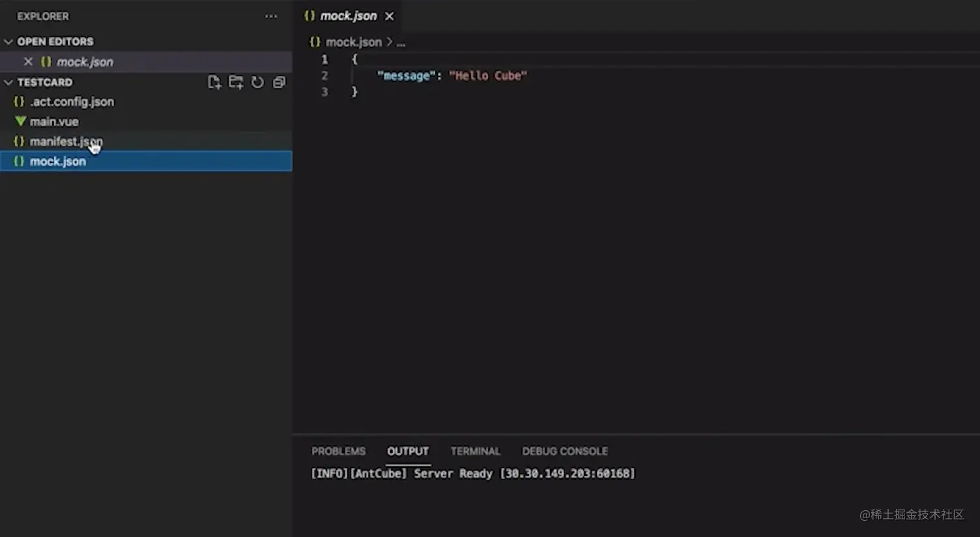Click the breadcrumb ellipsis after mock.json
Image resolution: width=980 pixels, height=537 pixels.
(401, 43)
